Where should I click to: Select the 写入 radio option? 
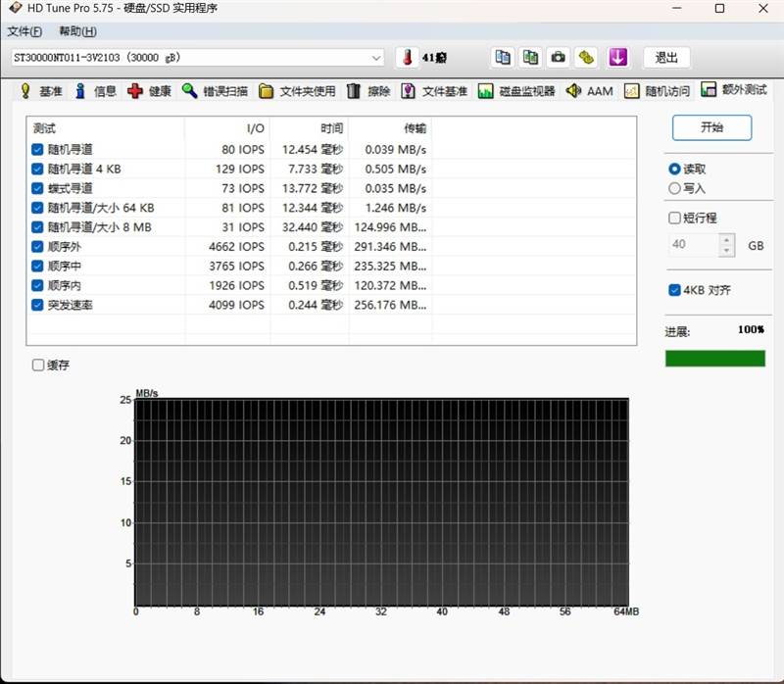tap(674, 188)
